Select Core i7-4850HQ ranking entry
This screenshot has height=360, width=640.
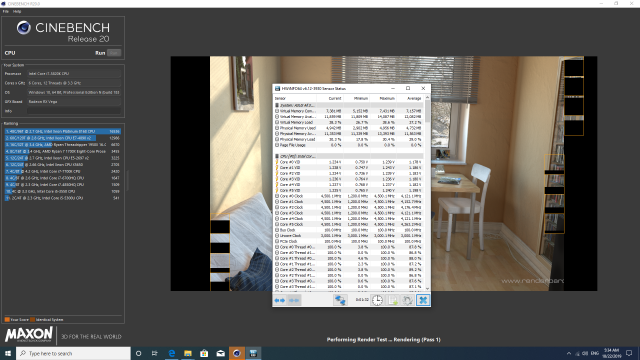62,184
